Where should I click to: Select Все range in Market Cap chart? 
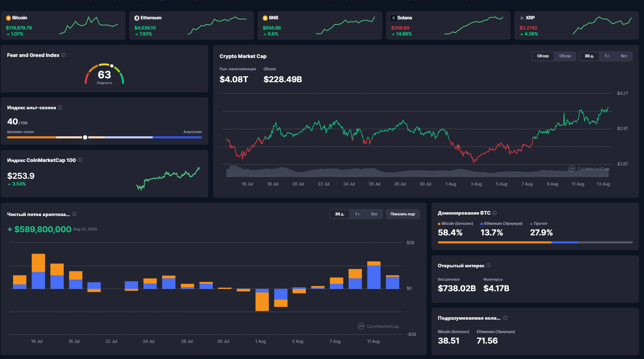point(624,56)
